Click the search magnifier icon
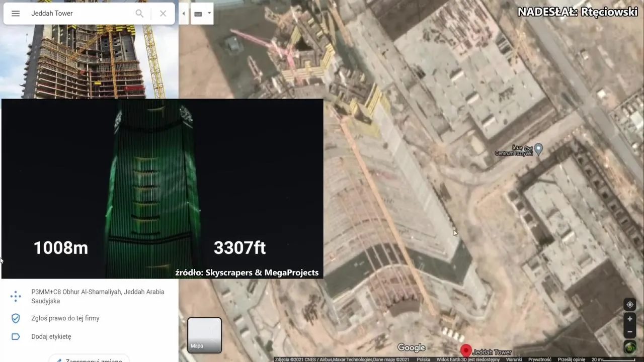This screenshot has width=644, height=362. pos(139,14)
